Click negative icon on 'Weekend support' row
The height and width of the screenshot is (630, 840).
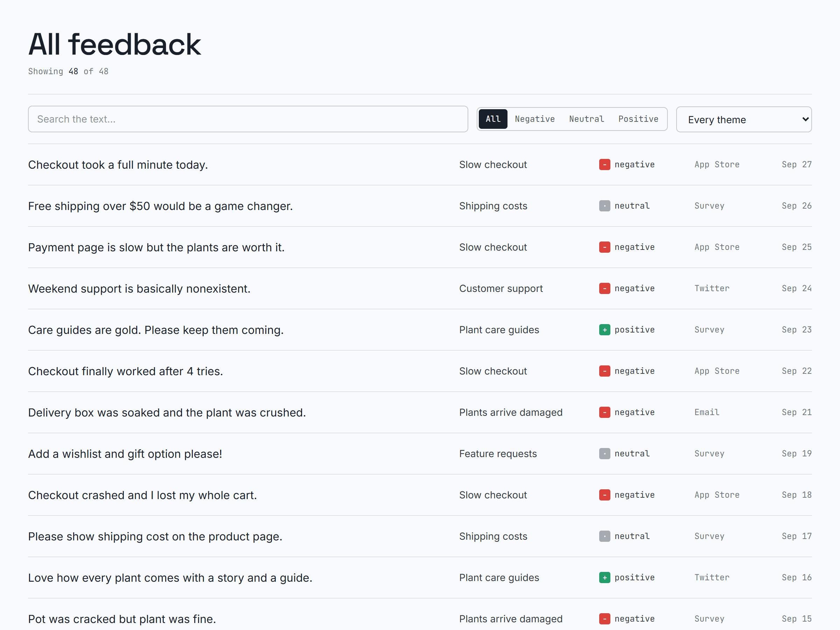point(604,289)
